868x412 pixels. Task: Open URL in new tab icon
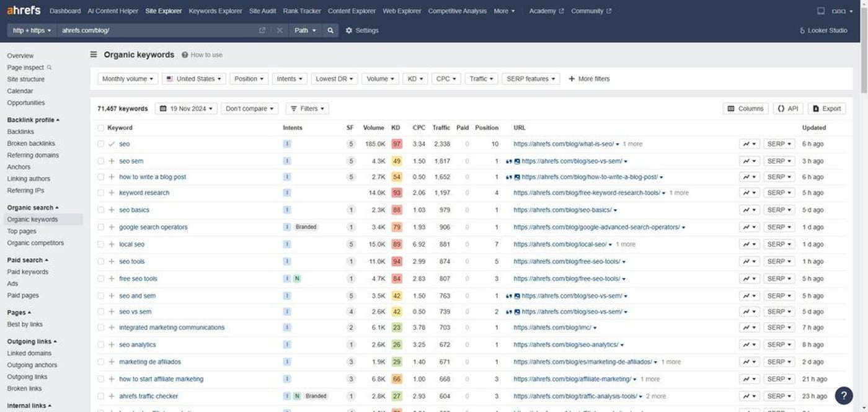click(x=262, y=30)
